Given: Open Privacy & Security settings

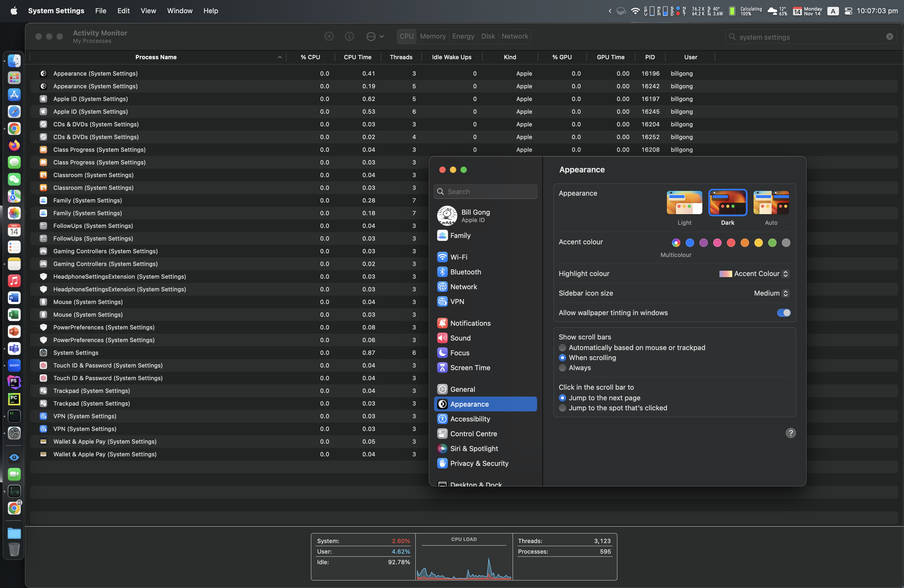Looking at the screenshot, I should [485, 463].
